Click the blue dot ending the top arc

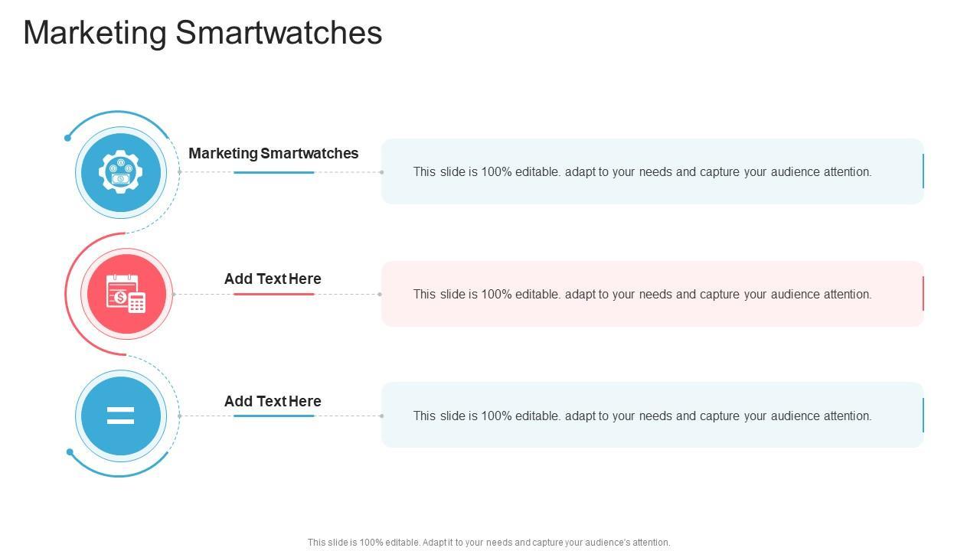click(x=68, y=138)
